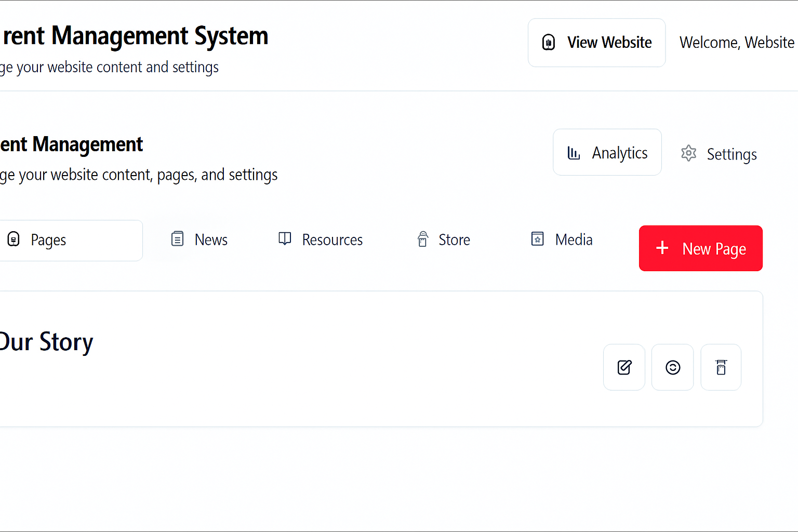Screen dimensions: 798x532
Task: Click the shopping bag icon beside Store
Action: [x=423, y=239]
